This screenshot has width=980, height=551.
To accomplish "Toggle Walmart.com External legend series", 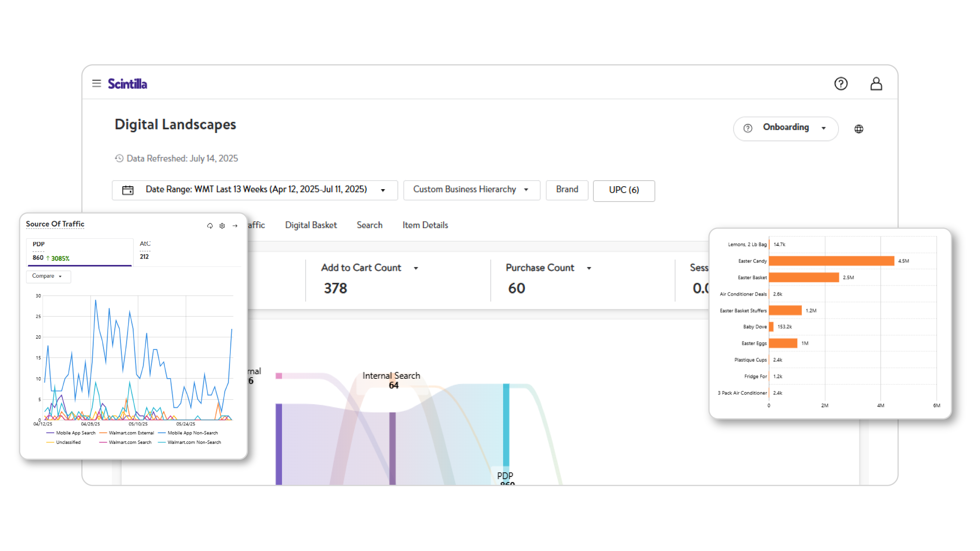I will [127, 433].
